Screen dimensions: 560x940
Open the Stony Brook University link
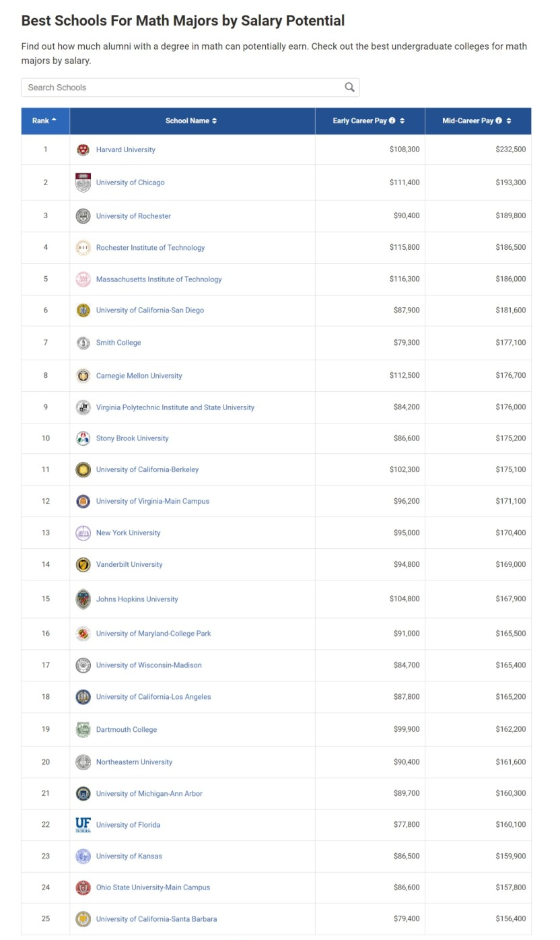[x=133, y=438]
